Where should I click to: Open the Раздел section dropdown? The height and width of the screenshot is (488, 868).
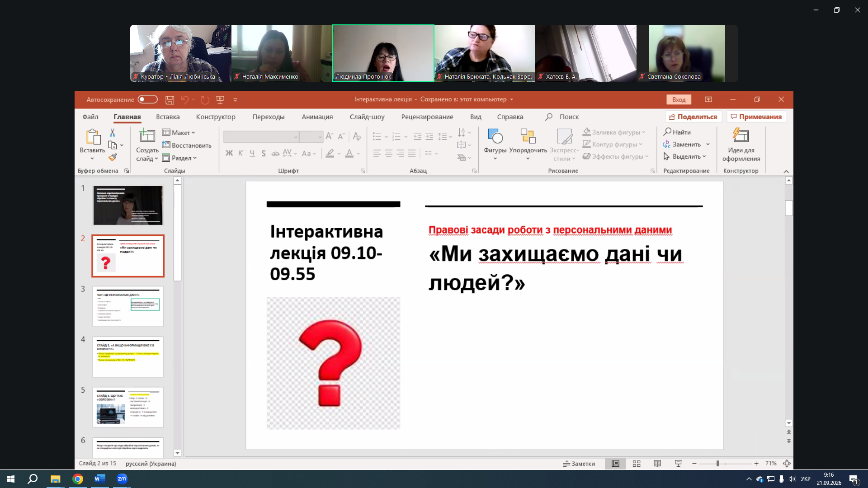(x=179, y=158)
